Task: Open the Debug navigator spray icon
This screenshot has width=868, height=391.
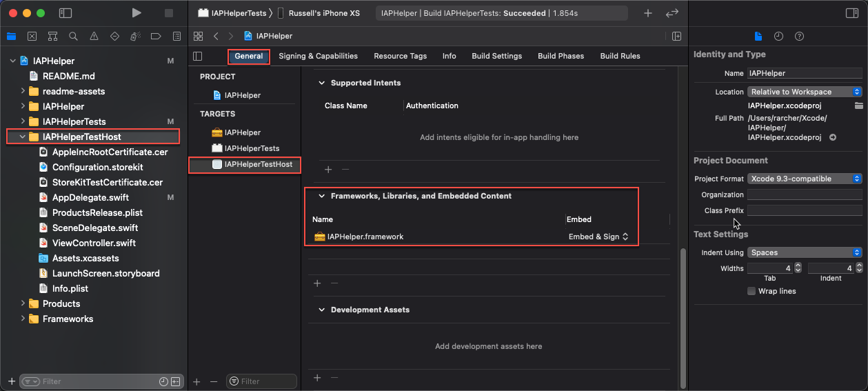Action: click(x=135, y=36)
